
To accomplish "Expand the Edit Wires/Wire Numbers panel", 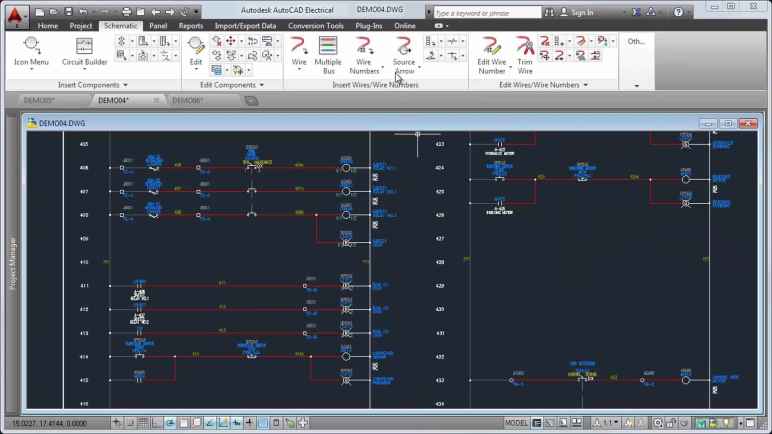I will 544,85.
